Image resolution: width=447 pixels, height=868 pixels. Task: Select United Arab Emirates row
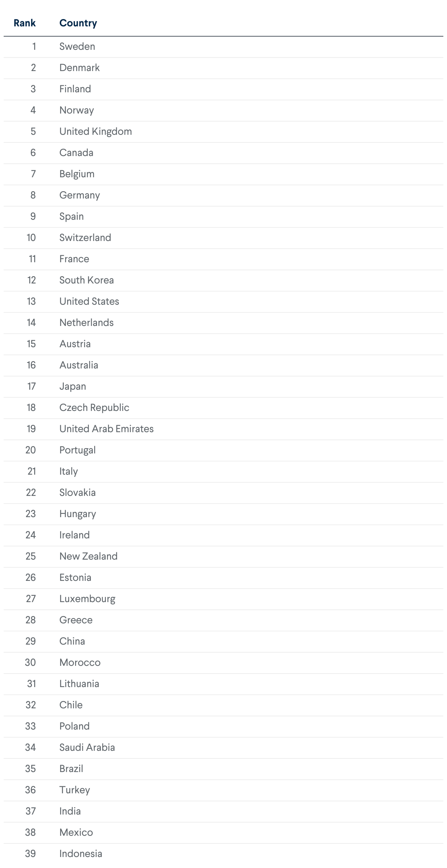click(x=106, y=429)
